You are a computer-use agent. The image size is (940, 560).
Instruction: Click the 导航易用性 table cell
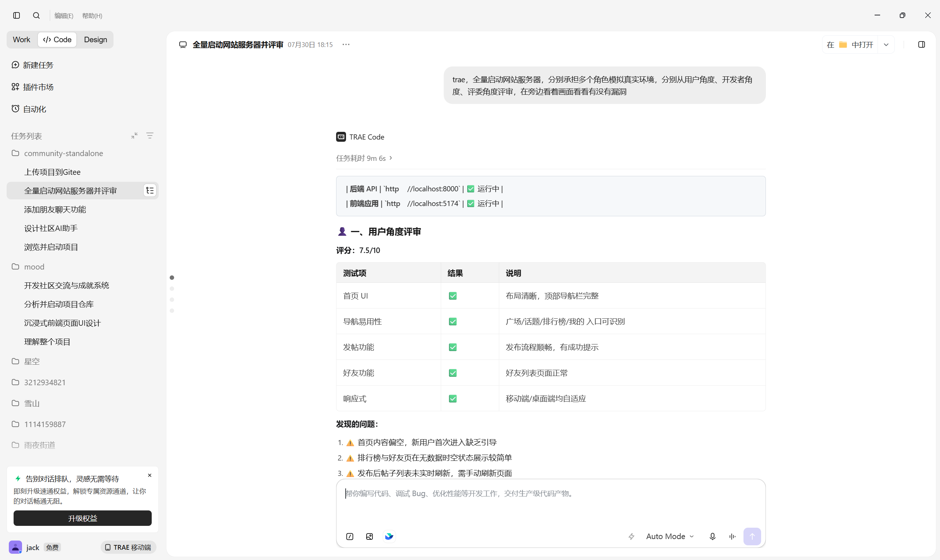[388, 322]
